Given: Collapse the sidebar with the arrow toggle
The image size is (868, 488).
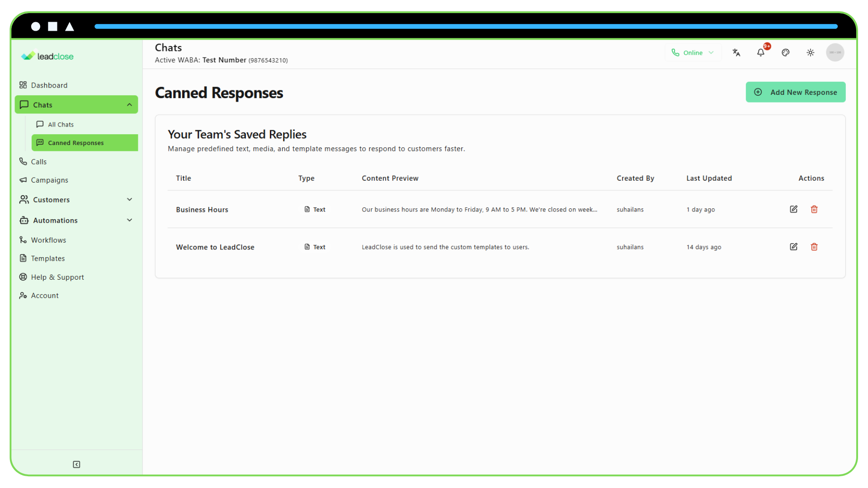Looking at the screenshot, I should [76, 464].
